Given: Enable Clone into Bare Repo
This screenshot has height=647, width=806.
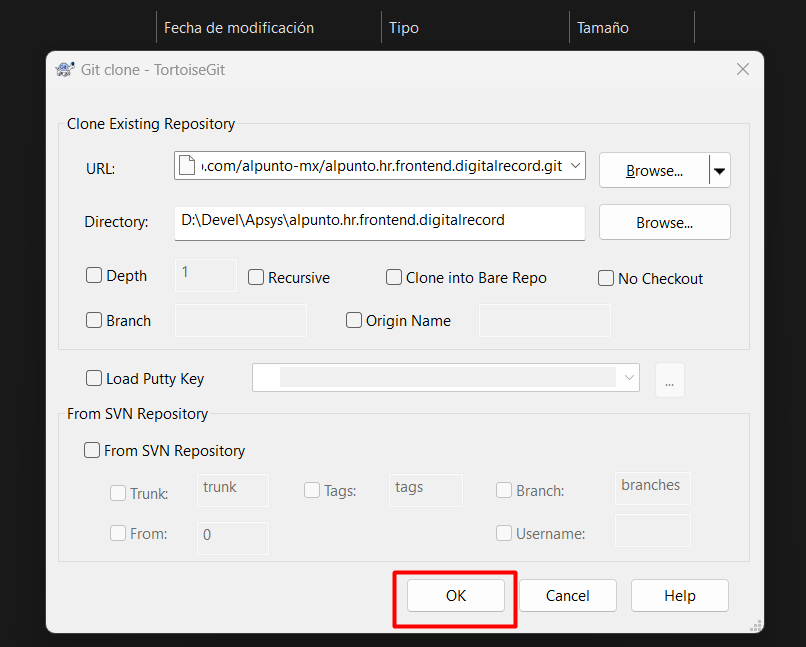Looking at the screenshot, I should (394, 278).
